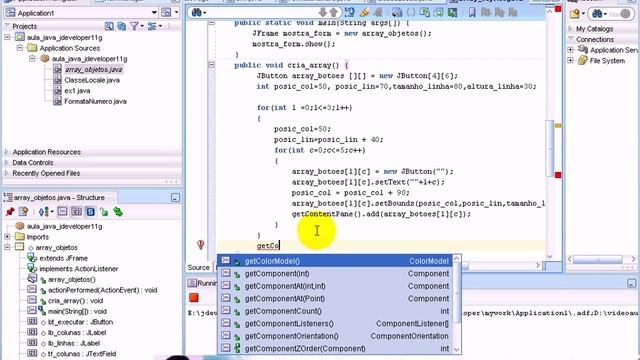Click the clear highlighting brush icon
The height and width of the screenshot is (360, 640).
coord(364,13)
